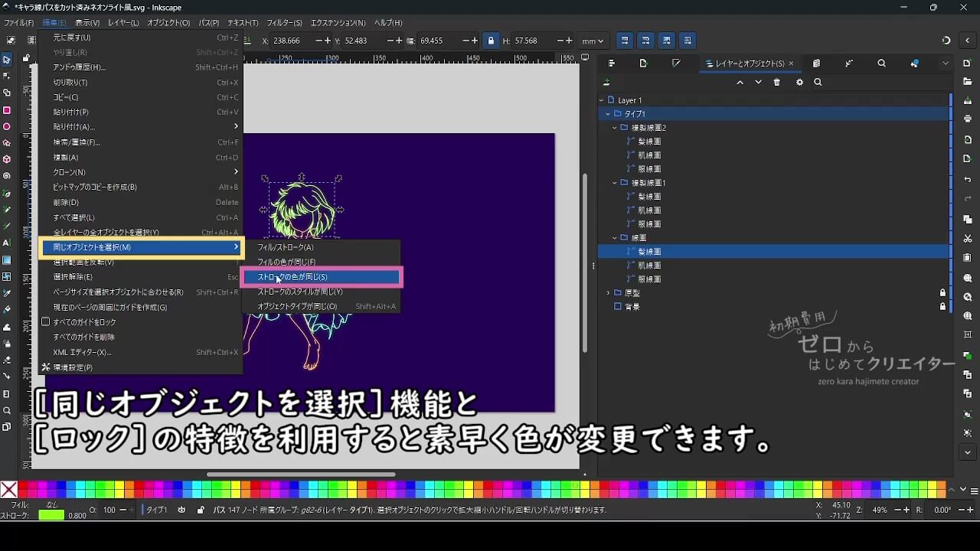
Task: Collapse the 複製線画2 group
Action: tap(614, 128)
